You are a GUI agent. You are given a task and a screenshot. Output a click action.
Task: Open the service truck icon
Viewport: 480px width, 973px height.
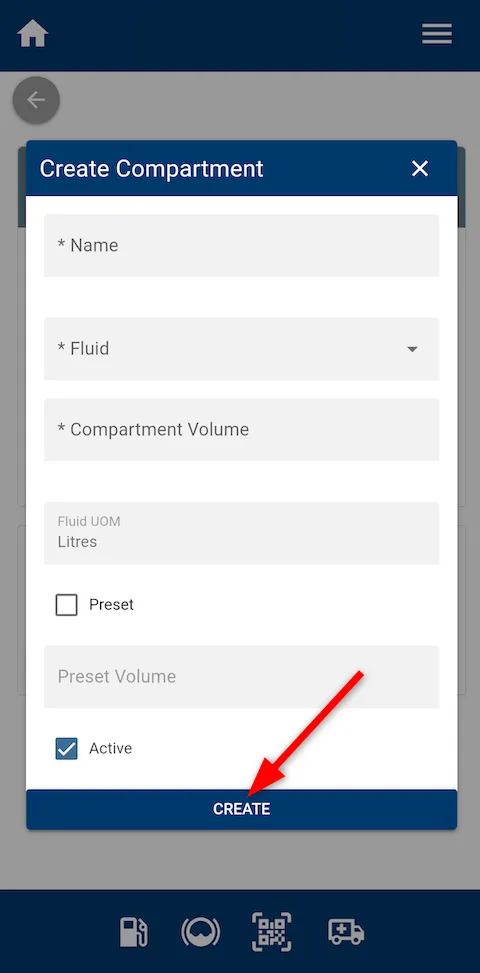[345, 931]
